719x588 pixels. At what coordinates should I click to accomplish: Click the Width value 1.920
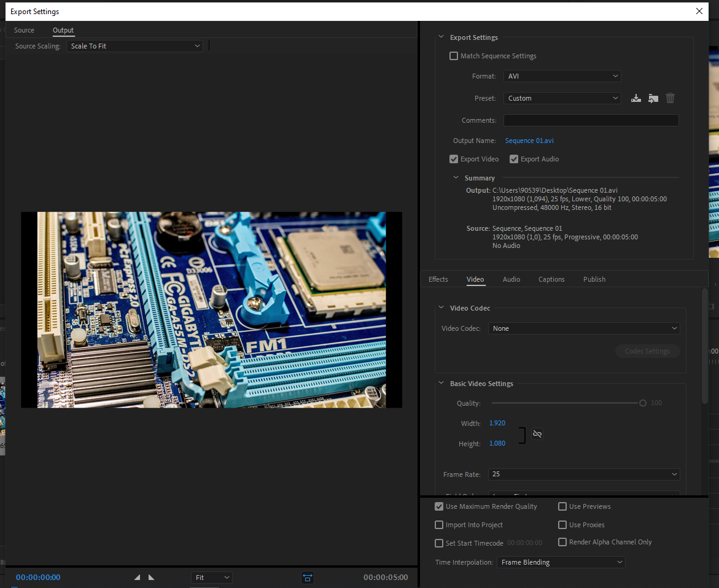click(x=497, y=423)
